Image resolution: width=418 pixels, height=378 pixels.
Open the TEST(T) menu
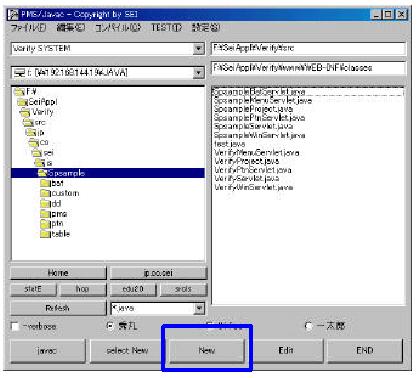pos(167,28)
